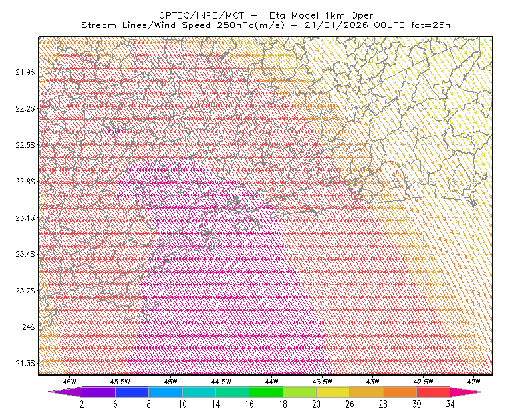Click the legend value 18

coord(283,404)
